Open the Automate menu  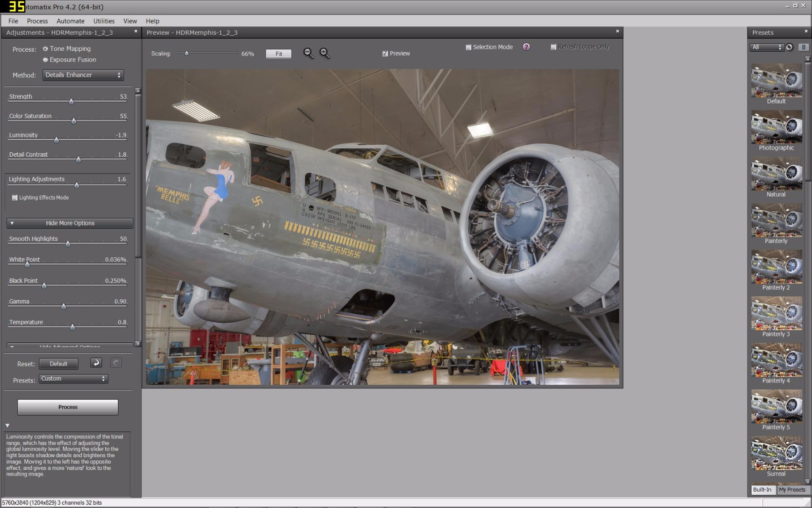[70, 21]
